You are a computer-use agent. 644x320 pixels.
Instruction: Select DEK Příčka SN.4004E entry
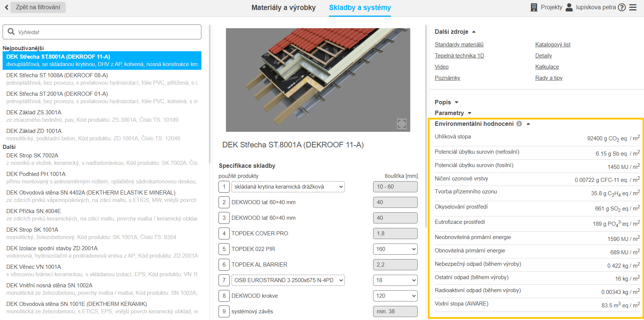point(102,215)
